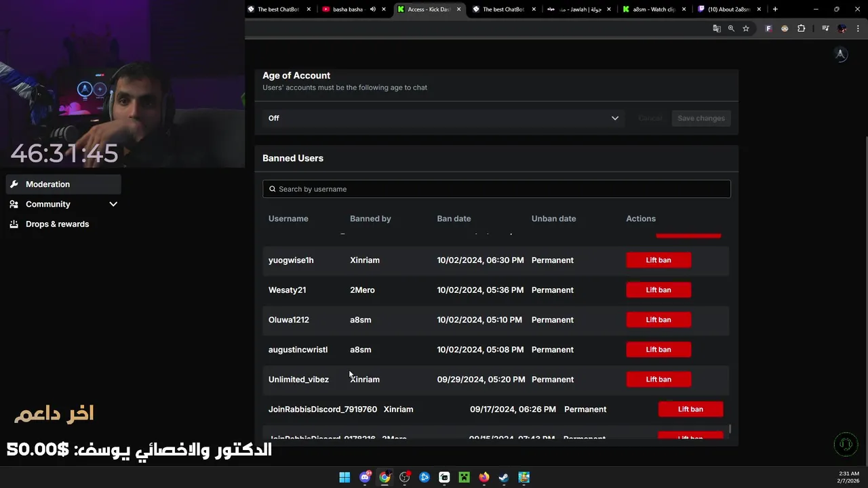Switch to first The best ChatBot tab
The image size is (868, 488).
click(x=278, y=9)
